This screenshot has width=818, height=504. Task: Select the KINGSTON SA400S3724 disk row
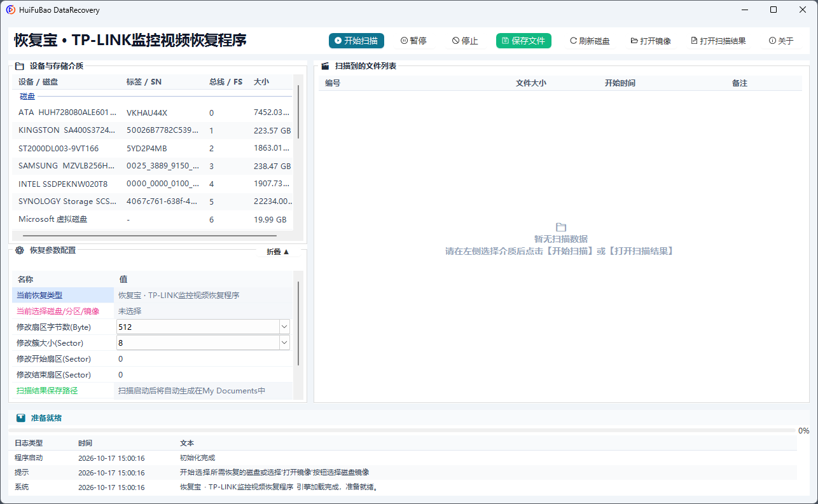click(x=153, y=130)
